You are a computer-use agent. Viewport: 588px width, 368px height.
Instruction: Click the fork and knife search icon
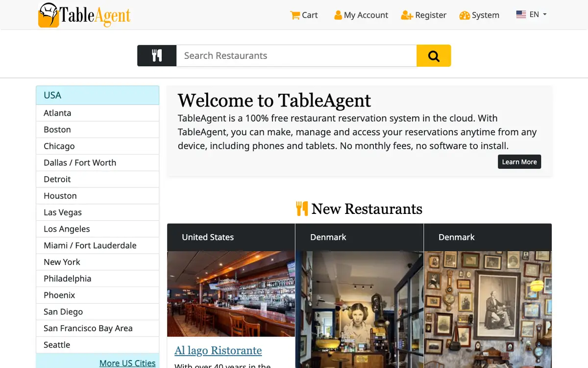(x=157, y=55)
